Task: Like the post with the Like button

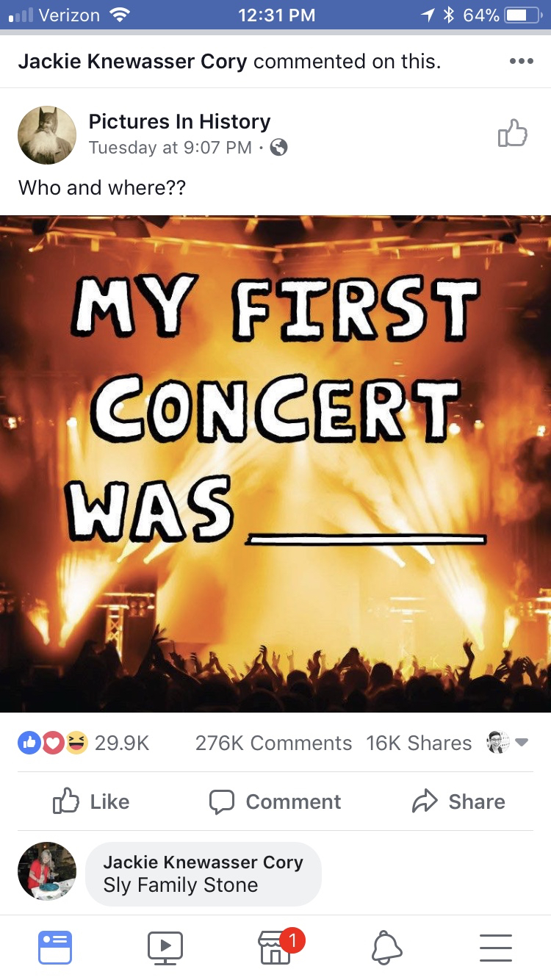Action: (91, 801)
